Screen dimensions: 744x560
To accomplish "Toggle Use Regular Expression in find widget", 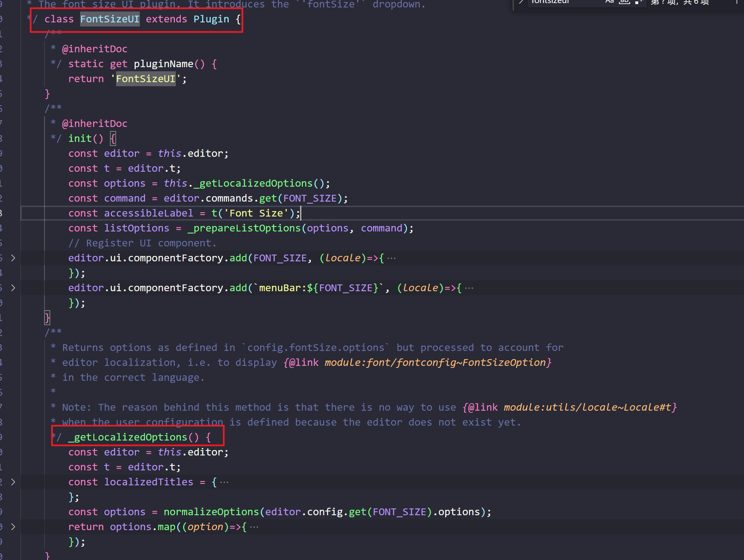I will [638, 2].
